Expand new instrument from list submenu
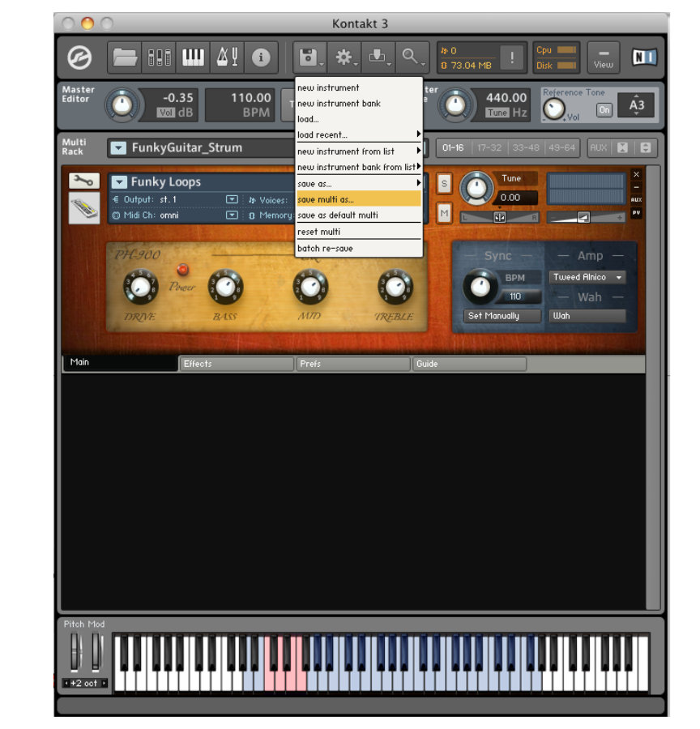Viewport: 700px width, 729px height. (359, 151)
